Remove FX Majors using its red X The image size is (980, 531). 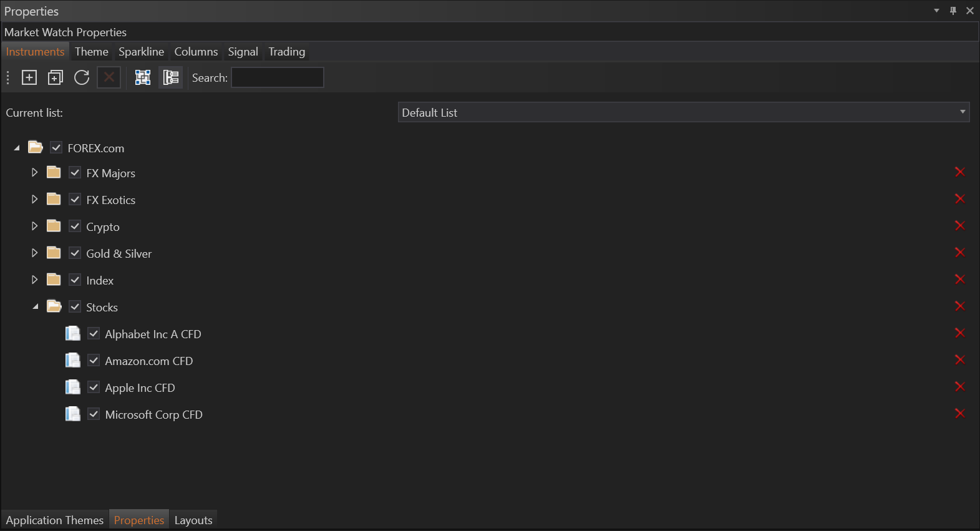tap(959, 172)
